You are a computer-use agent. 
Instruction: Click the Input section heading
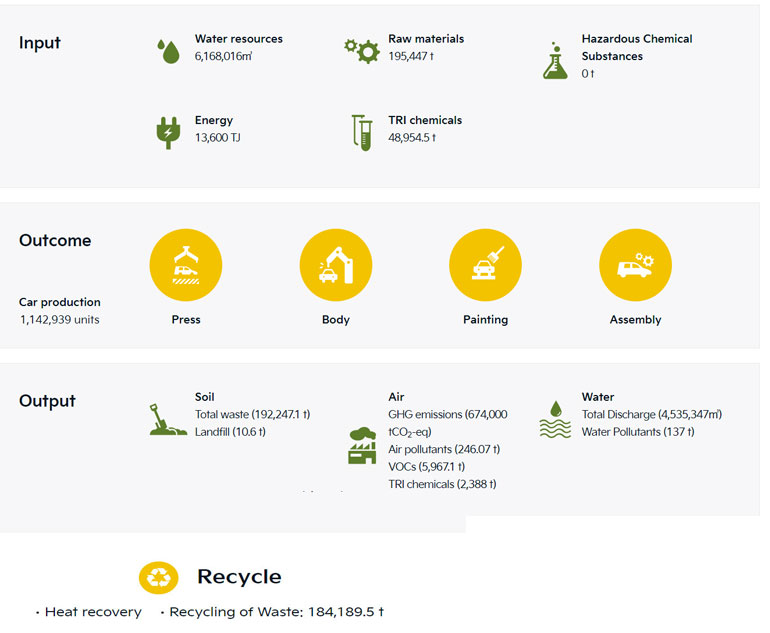[40, 43]
